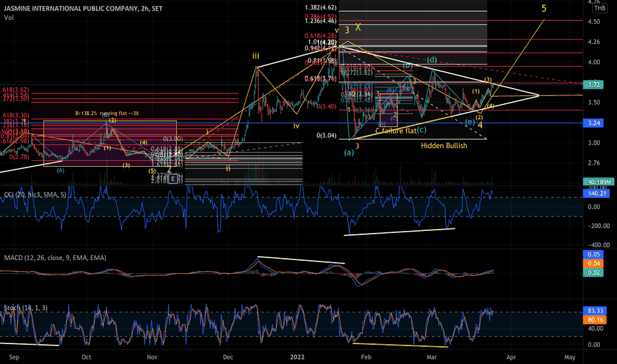Viewport: 617px width, 364px height.
Task: Click the 'Feb' time axis label
Action: [x=366, y=357]
